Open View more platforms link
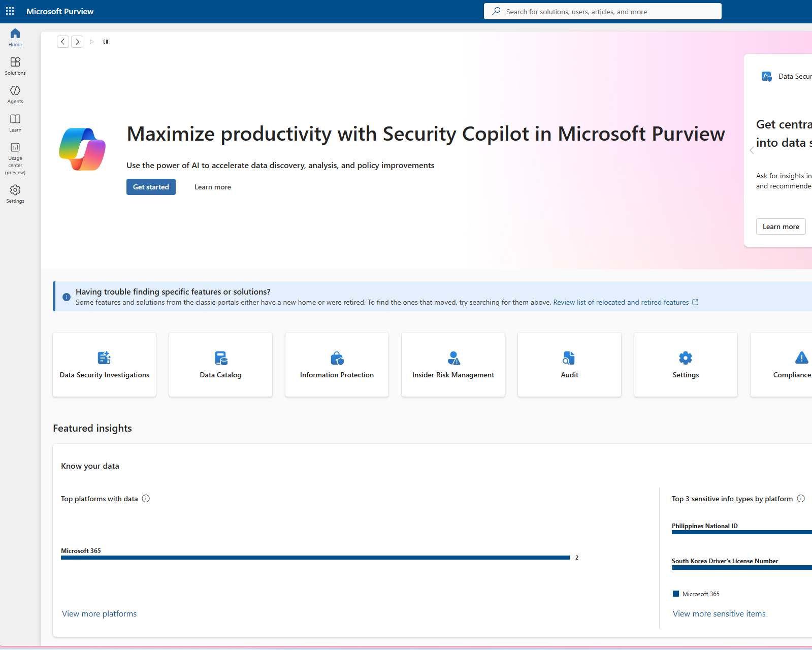Viewport: 812px width, 650px height. pyautogui.click(x=100, y=614)
